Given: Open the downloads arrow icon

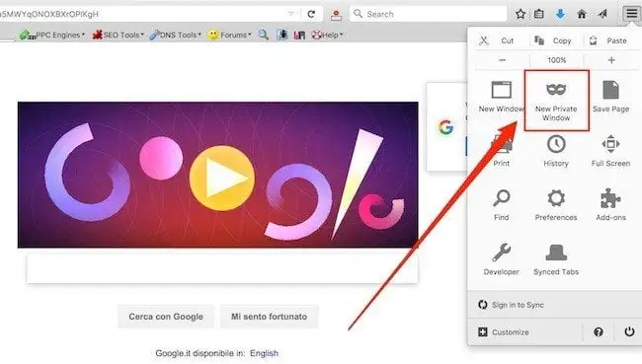Looking at the screenshot, I should coord(561,14).
